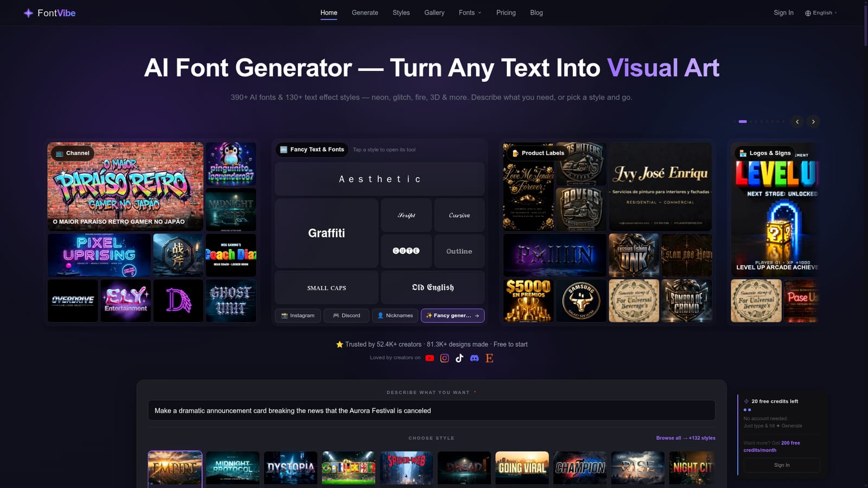
Task: Open the Pricing nav item
Action: 506,12
